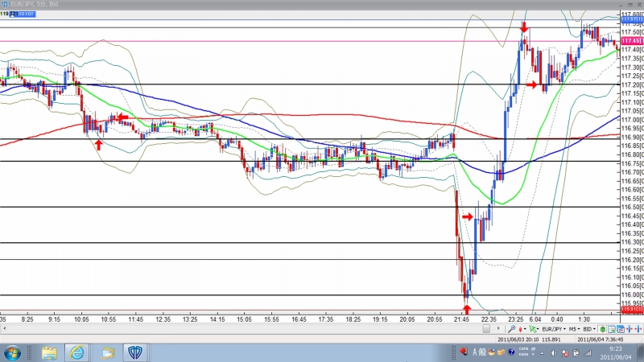Click the IME blue help icon
Viewport: 644px width, 362px height.
(x=511, y=352)
